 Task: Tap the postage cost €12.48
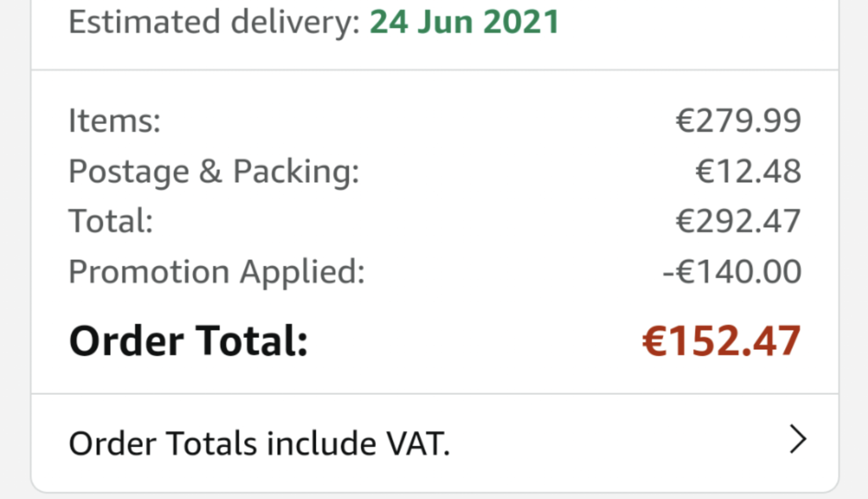(748, 172)
